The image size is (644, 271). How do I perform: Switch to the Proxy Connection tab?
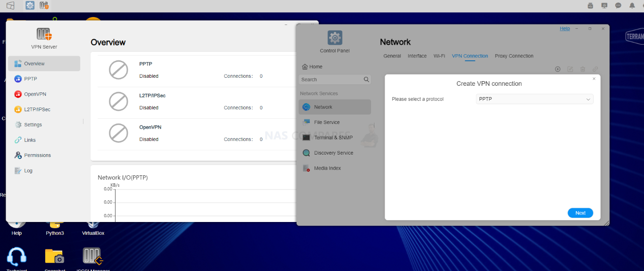[x=514, y=56]
